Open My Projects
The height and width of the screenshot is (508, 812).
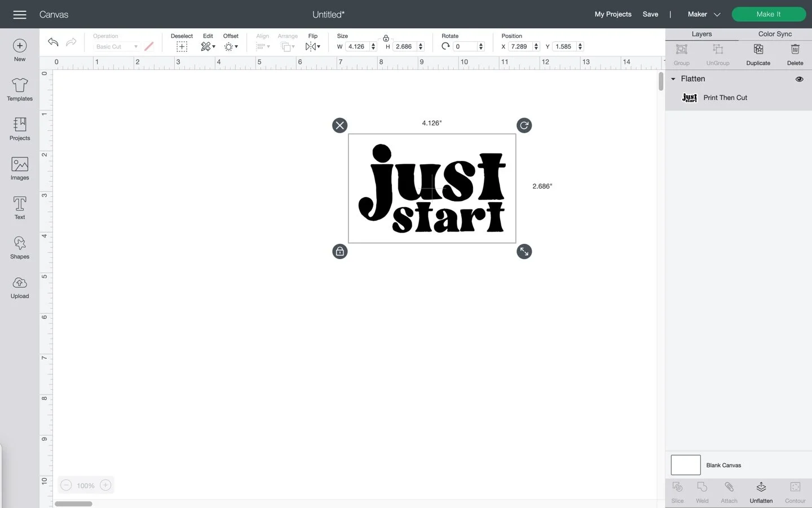tap(613, 14)
